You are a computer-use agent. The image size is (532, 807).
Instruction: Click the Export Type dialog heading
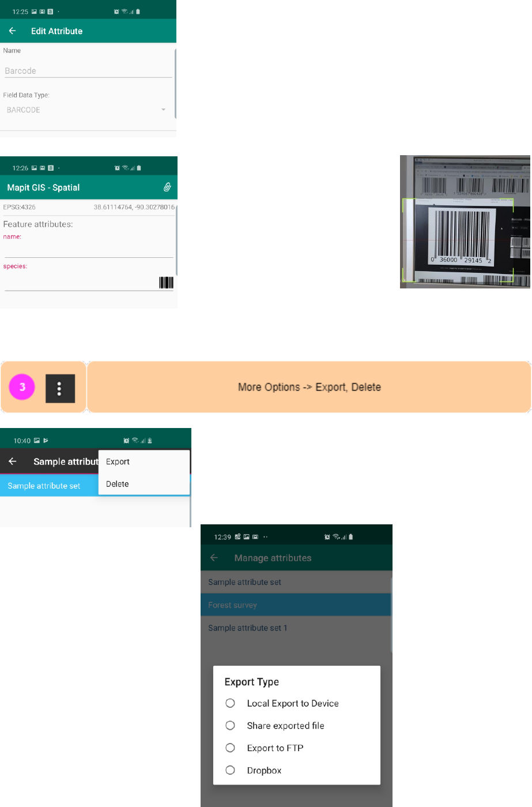pyautogui.click(x=252, y=682)
